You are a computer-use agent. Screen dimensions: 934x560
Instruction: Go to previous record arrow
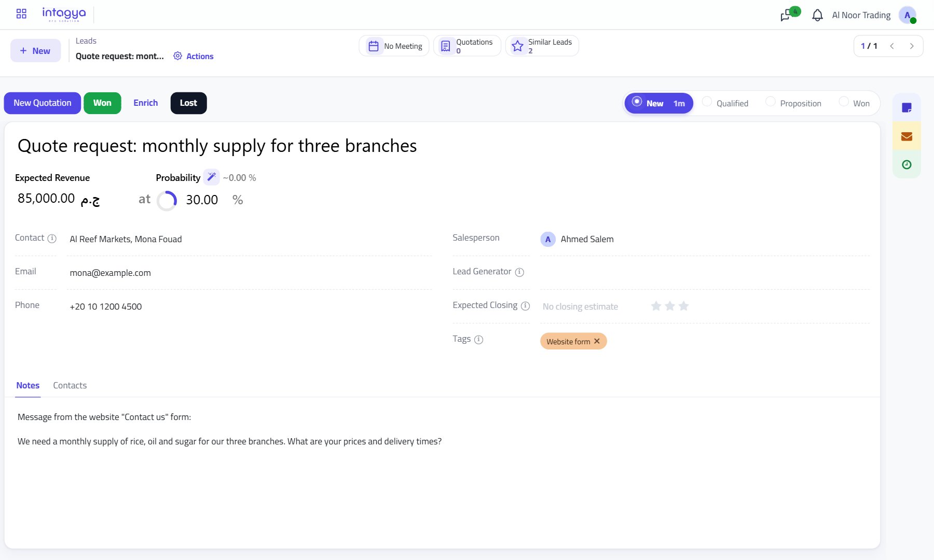coord(892,46)
